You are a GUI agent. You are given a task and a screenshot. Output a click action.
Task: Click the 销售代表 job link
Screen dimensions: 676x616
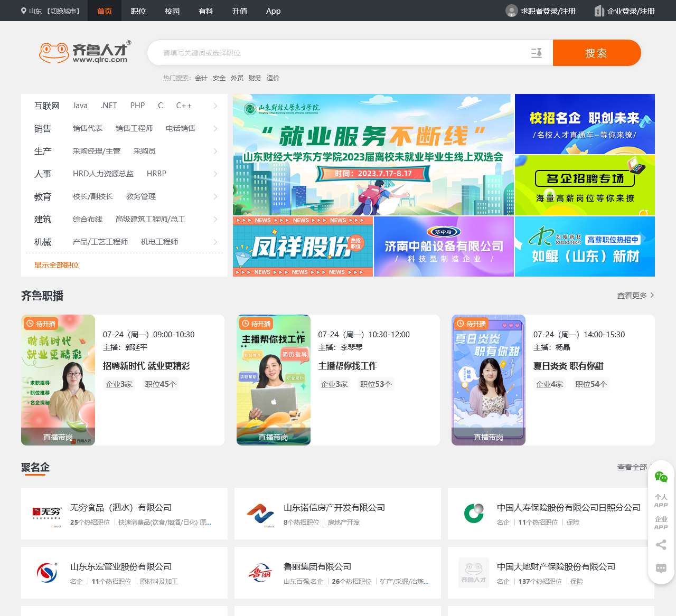(x=88, y=128)
